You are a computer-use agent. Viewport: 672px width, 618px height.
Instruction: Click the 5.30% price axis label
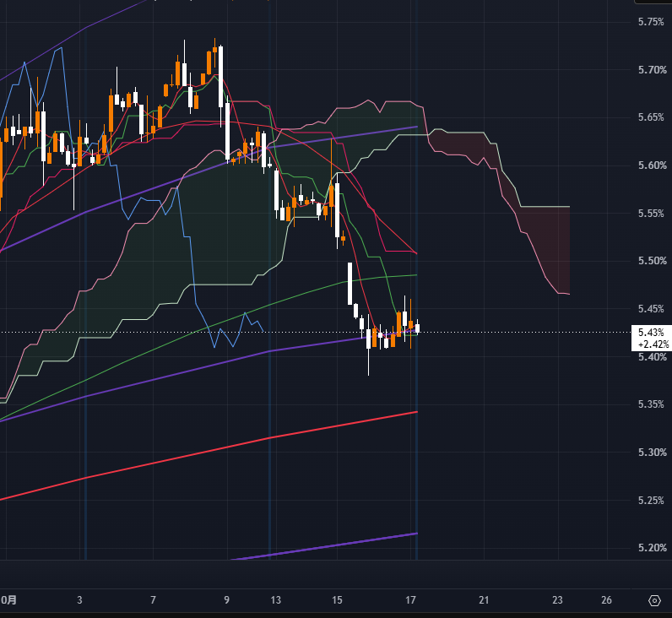click(x=653, y=453)
